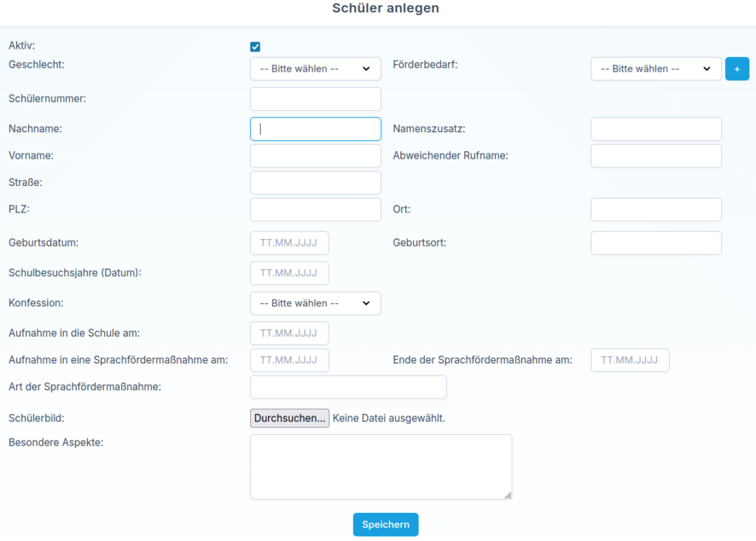
Task: Select the Vorname input field
Action: point(315,156)
